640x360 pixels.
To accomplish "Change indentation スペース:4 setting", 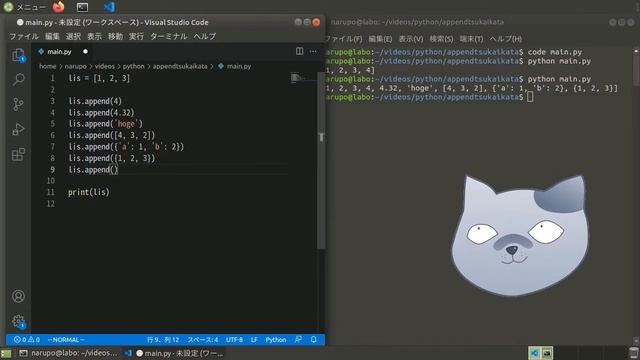I will [203, 340].
